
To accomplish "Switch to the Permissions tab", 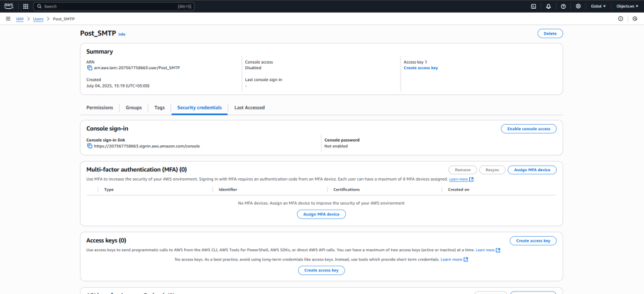I will 99,108.
